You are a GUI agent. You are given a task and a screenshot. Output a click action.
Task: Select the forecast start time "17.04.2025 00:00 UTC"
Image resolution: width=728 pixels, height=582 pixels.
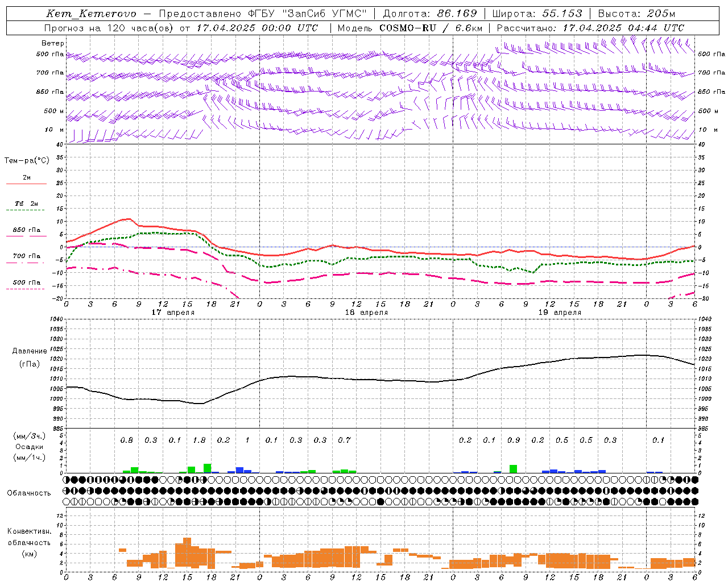[x=258, y=28]
